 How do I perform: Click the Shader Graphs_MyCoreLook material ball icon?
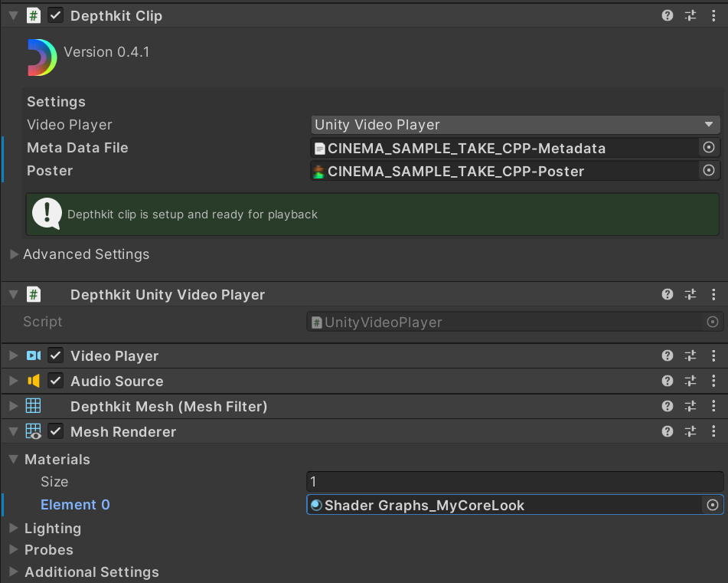315,505
